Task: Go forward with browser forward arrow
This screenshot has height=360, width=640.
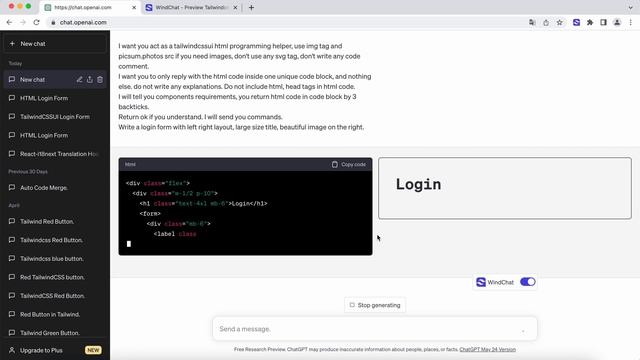Action: click(x=23, y=22)
